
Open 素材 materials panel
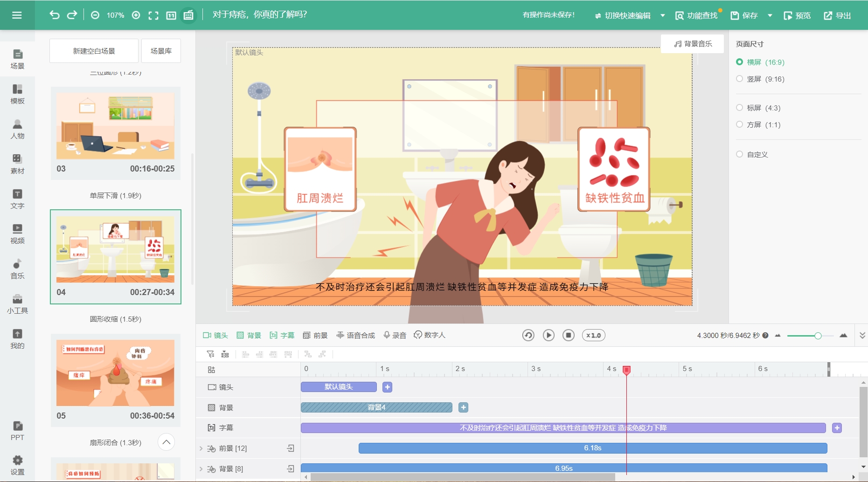(x=17, y=164)
